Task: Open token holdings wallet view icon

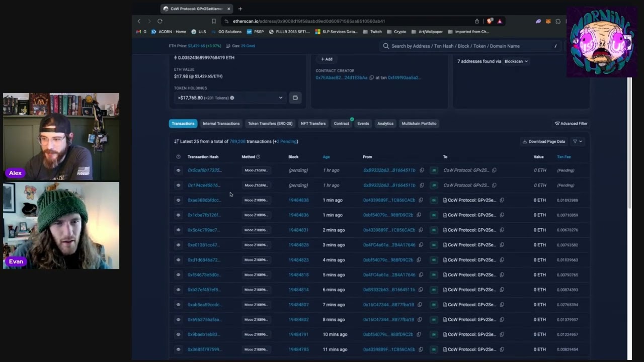Action: point(295,98)
